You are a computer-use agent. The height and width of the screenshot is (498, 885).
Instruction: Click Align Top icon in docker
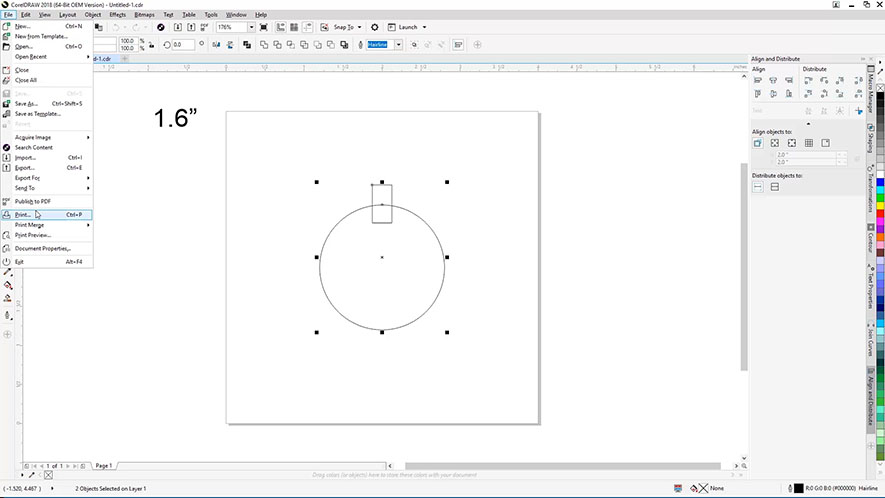(758, 95)
